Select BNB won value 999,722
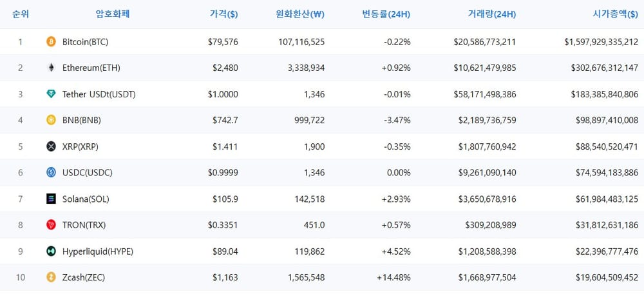 tap(310, 121)
